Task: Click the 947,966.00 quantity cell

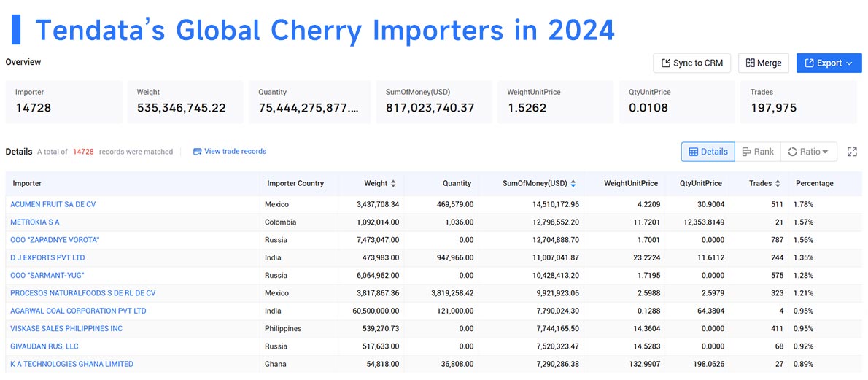Action: (454, 257)
